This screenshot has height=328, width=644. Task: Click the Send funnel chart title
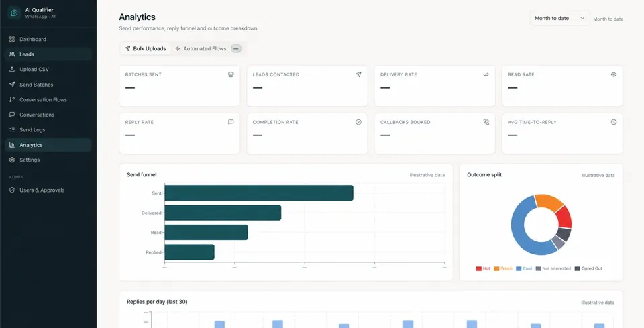pos(142,175)
